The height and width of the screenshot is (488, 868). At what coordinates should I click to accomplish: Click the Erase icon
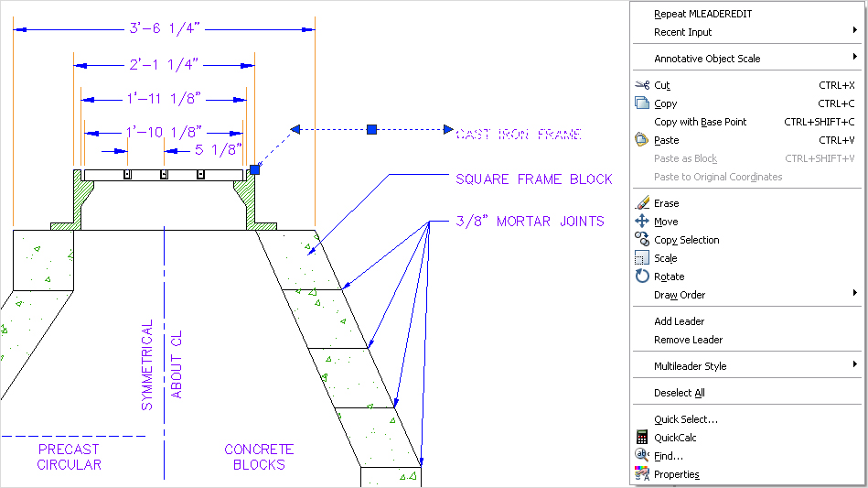click(x=642, y=203)
